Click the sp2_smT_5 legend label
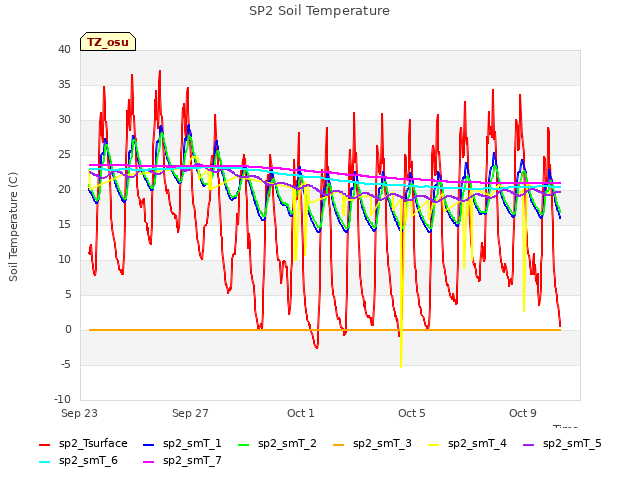This screenshot has width=640, height=480. (572, 443)
